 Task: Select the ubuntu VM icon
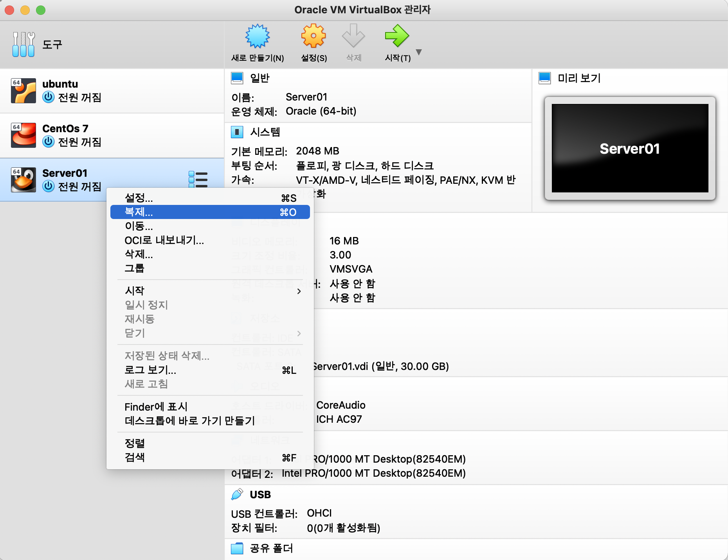click(x=23, y=91)
